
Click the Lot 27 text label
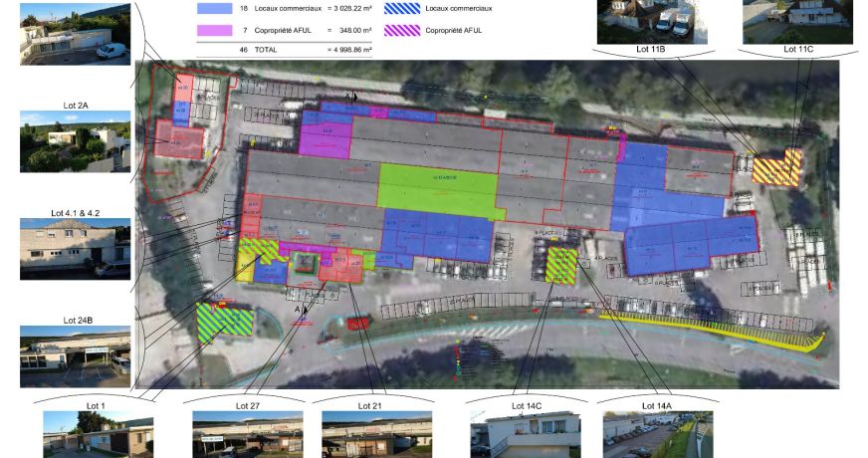coord(248,406)
